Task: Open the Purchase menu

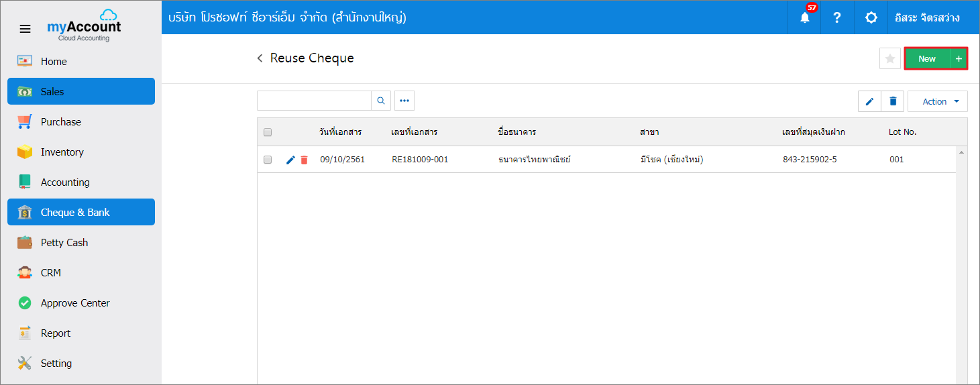Action: 81,121
